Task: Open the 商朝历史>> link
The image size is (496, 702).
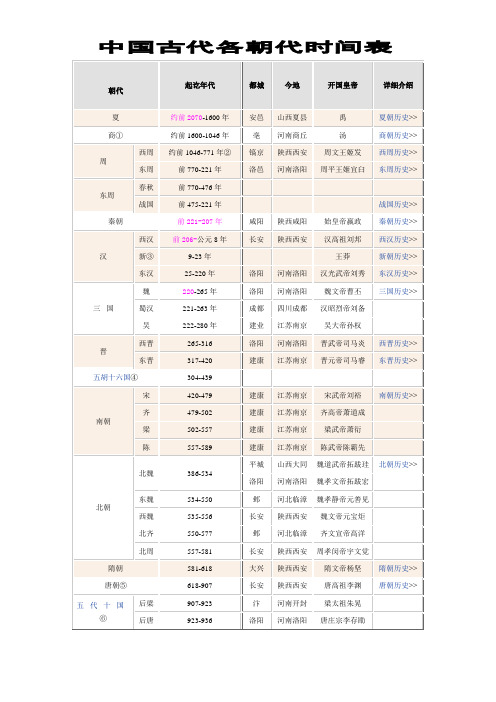Action: point(398,135)
